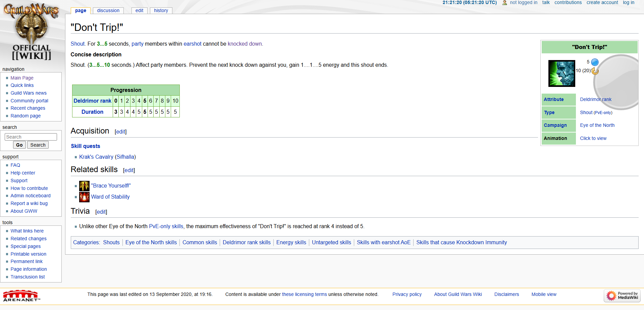Switch to Mobile view
The height and width of the screenshot is (310, 644).
[x=544, y=294]
